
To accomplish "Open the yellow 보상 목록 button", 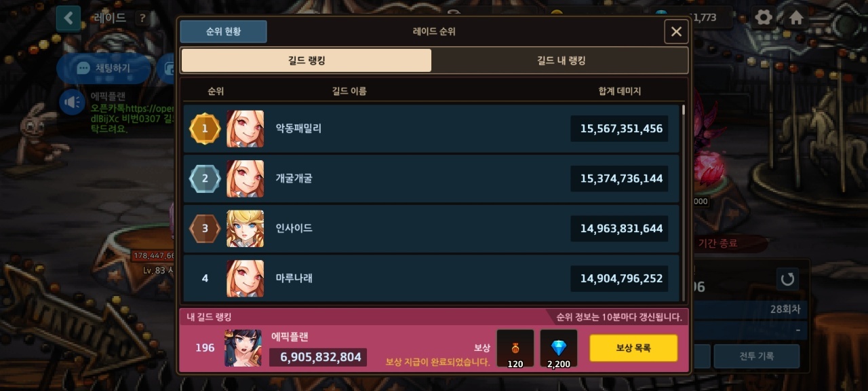I will point(633,348).
